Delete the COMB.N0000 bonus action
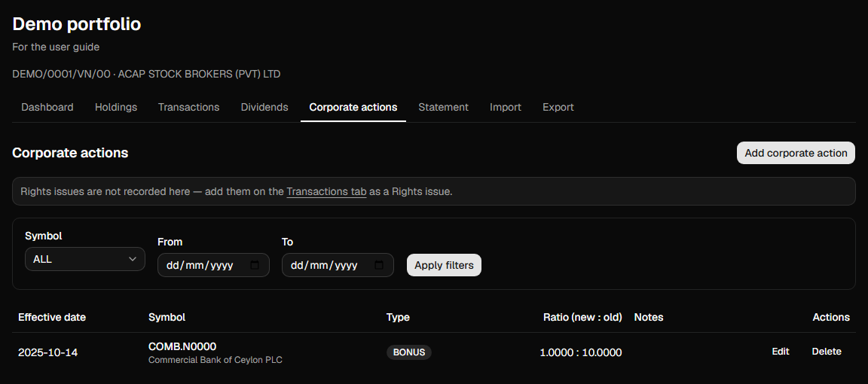 (x=827, y=352)
